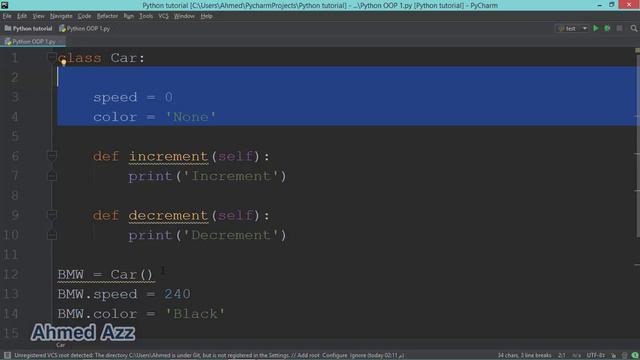Click the Python tutorial folder breadcrumb

[29, 29]
